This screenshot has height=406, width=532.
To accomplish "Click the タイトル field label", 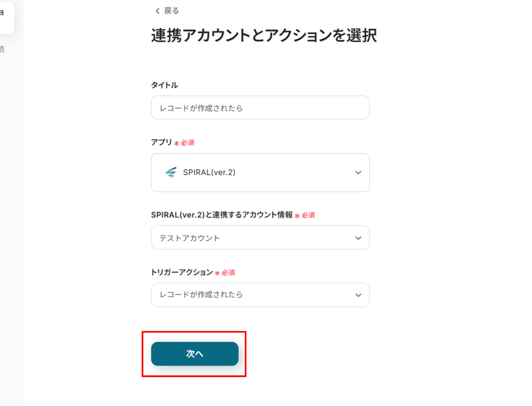I will [x=165, y=85].
